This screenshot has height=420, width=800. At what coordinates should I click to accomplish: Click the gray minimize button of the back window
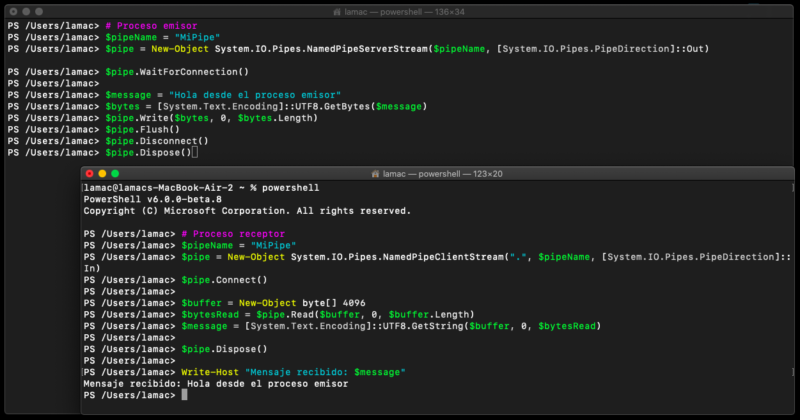pos(26,11)
